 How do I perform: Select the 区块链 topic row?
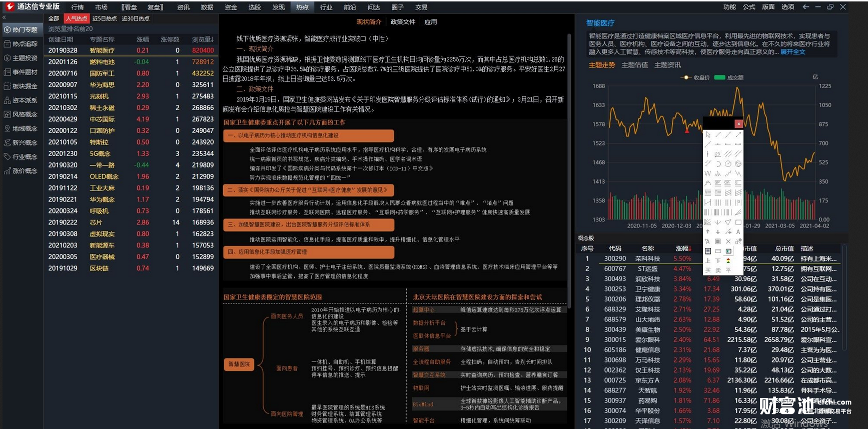point(131,268)
